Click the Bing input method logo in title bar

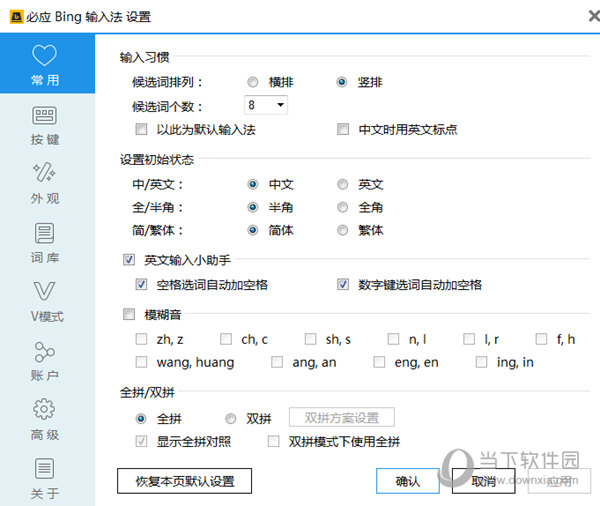pos(16,17)
